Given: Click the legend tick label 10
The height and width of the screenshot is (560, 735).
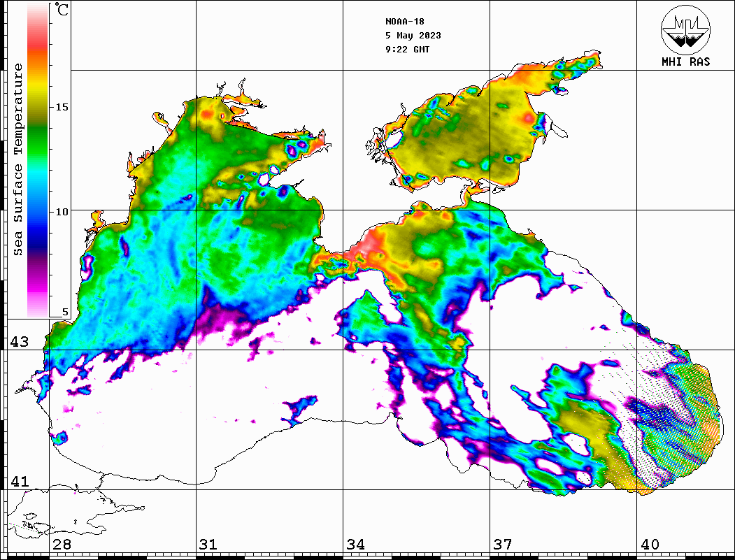Looking at the screenshot, I should click(62, 212).
